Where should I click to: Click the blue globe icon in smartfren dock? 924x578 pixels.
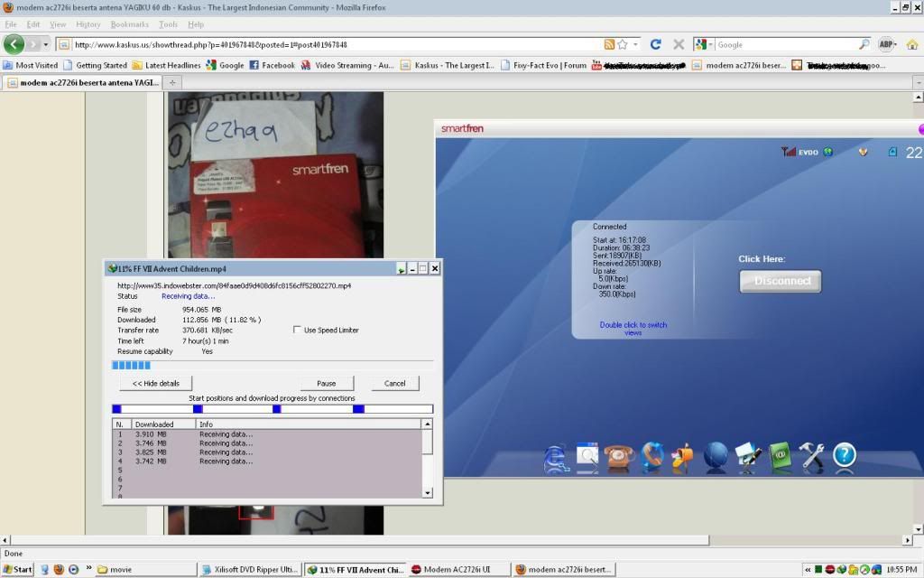tap(716, 456)
